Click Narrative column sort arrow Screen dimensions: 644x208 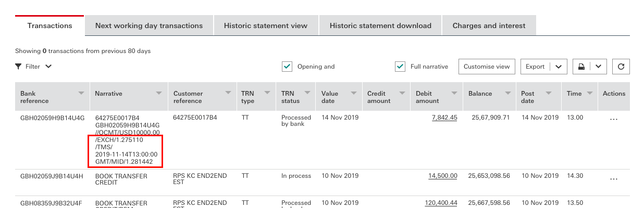[x=159, y=93]
